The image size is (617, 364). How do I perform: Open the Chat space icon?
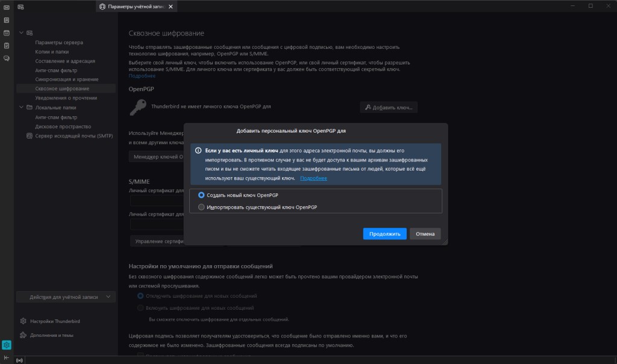tap(7, 58)
